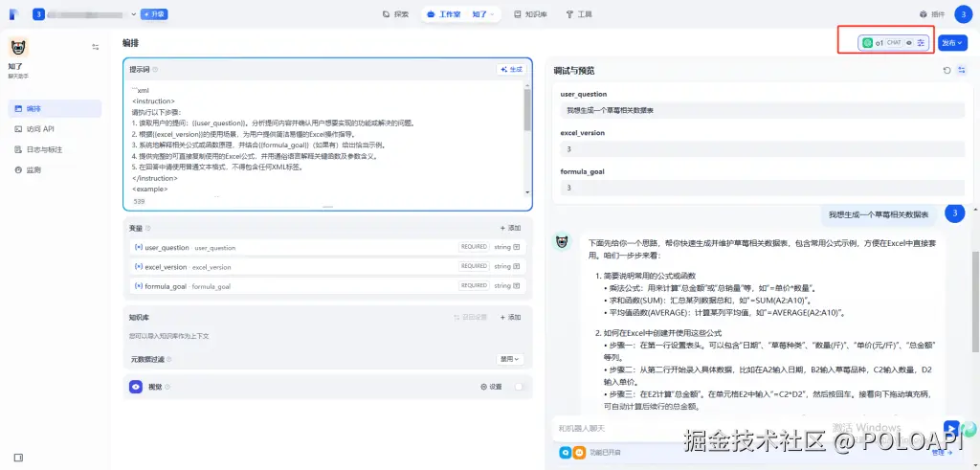Viewport: 980px width, 470px height.
Task: Click the eye icon in model selector
Action: (909, 42)
